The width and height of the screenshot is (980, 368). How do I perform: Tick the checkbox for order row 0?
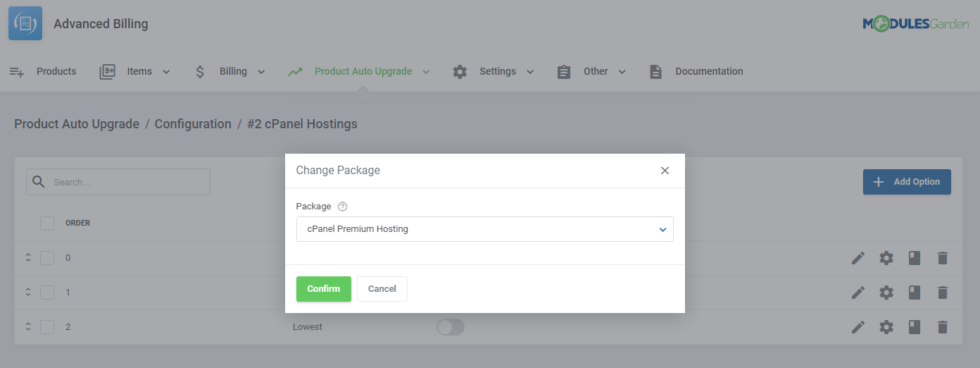click(47, 258)
